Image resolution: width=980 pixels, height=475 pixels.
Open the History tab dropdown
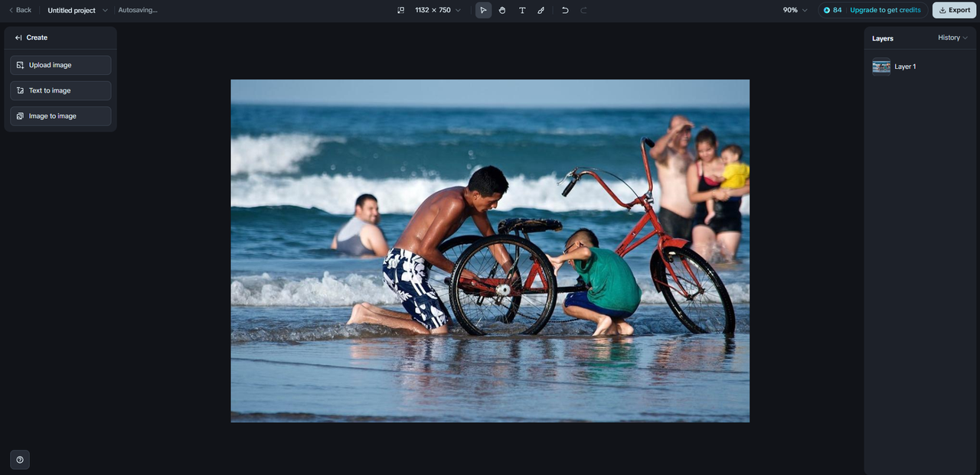point(952,37)
